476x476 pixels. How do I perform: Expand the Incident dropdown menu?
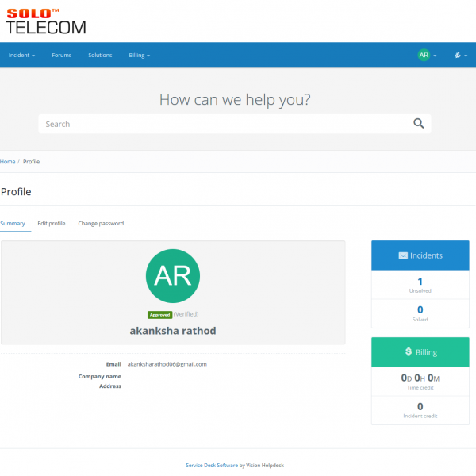click(21, 56)
